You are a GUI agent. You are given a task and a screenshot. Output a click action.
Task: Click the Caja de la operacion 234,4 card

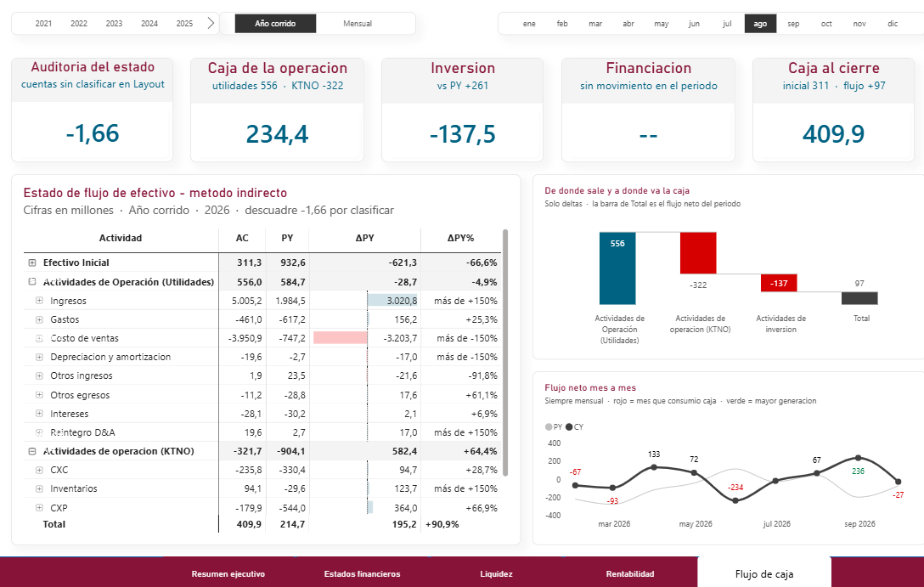click(277, 109)
